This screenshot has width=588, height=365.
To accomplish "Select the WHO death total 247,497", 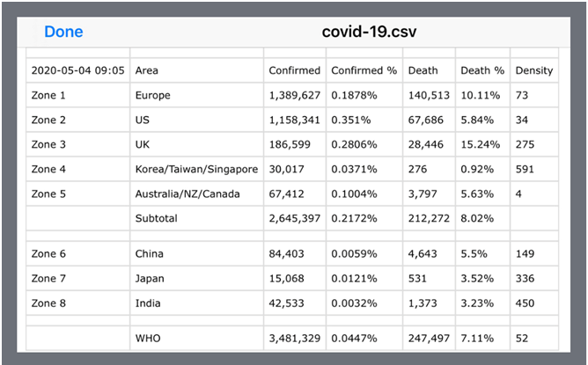I will coord(429,339).
